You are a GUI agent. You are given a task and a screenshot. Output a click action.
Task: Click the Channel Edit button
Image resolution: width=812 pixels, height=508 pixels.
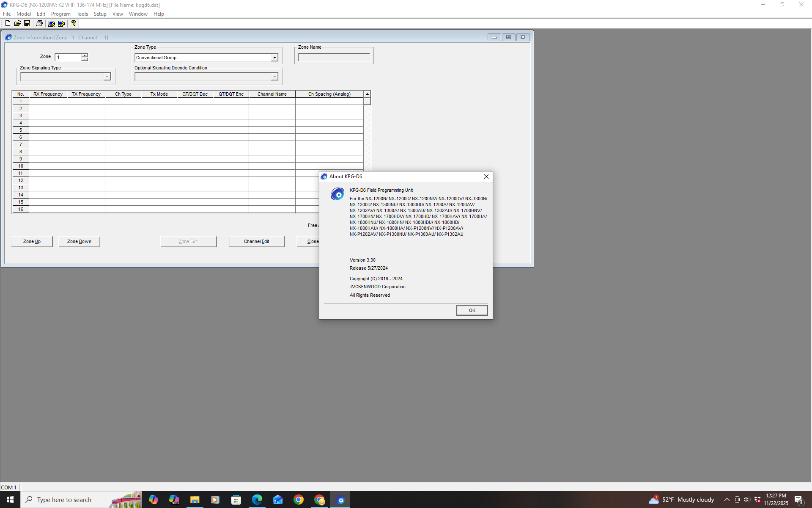point(256,241)
